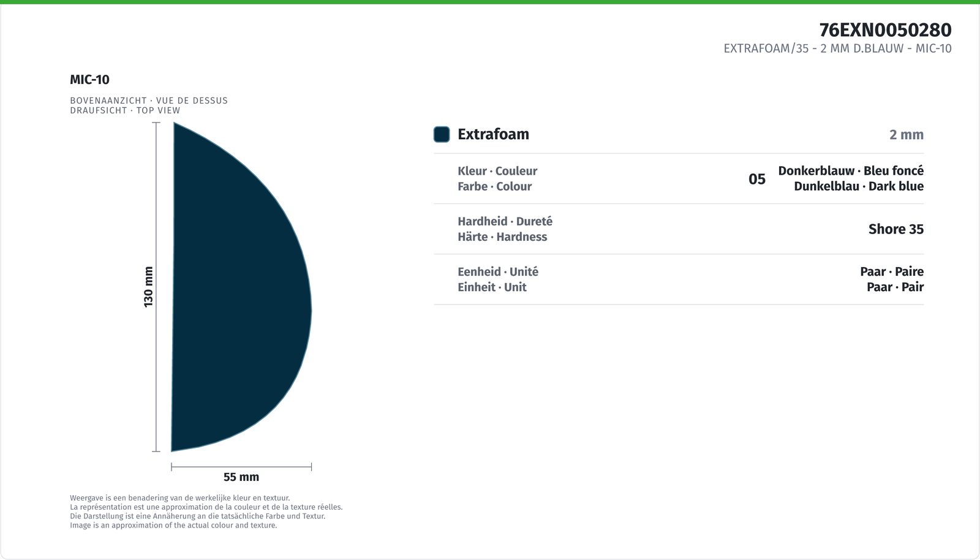Click the 55 mm width dimension
This screenshot has height=560, width=980.
click(x=241, y=477)
